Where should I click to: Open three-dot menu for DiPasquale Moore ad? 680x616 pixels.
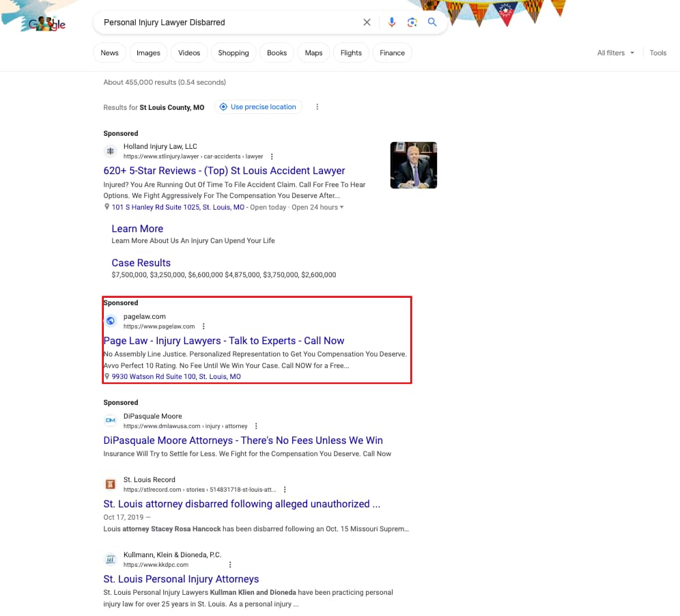[256, 426]
